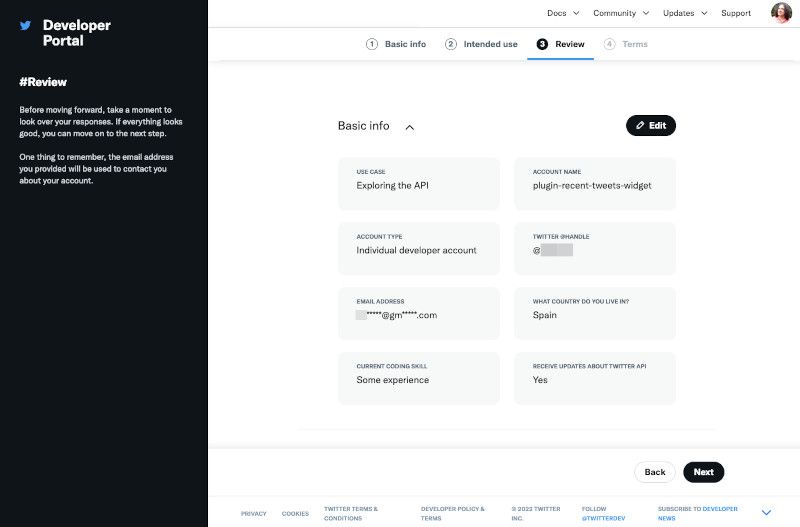Open Developer Policy & Terms link
This screenshot has width=800, height=527.
point(453,513)
